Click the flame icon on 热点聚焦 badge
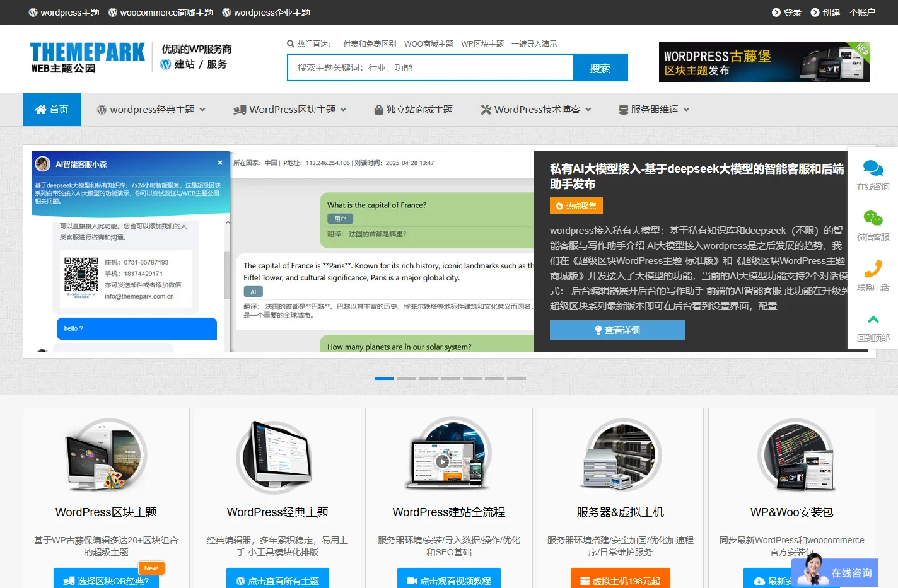 [x=559, y=206]
